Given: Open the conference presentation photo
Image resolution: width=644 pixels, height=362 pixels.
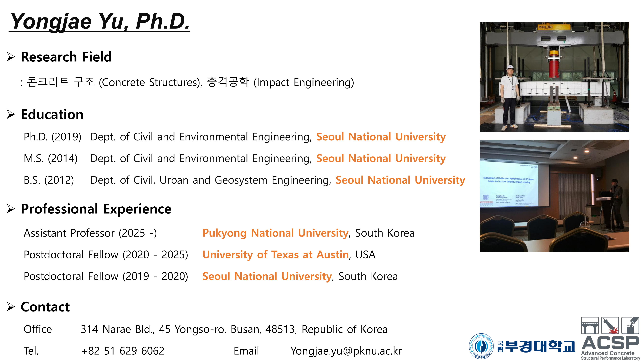Looking at the screenshot, I should 554,196.
